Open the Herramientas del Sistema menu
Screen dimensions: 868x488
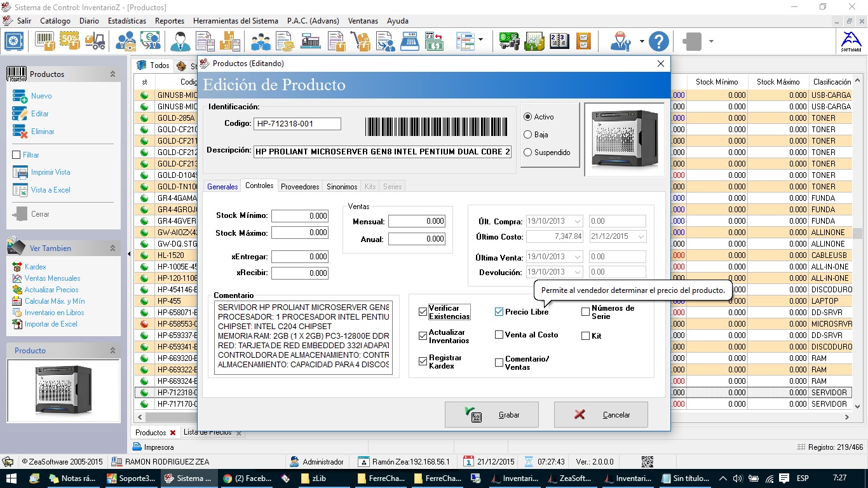(236, 21)
